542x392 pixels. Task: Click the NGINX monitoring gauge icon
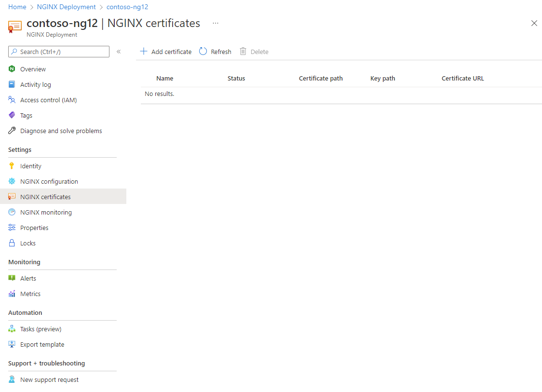pyautogui.click(x=12, y=212)
